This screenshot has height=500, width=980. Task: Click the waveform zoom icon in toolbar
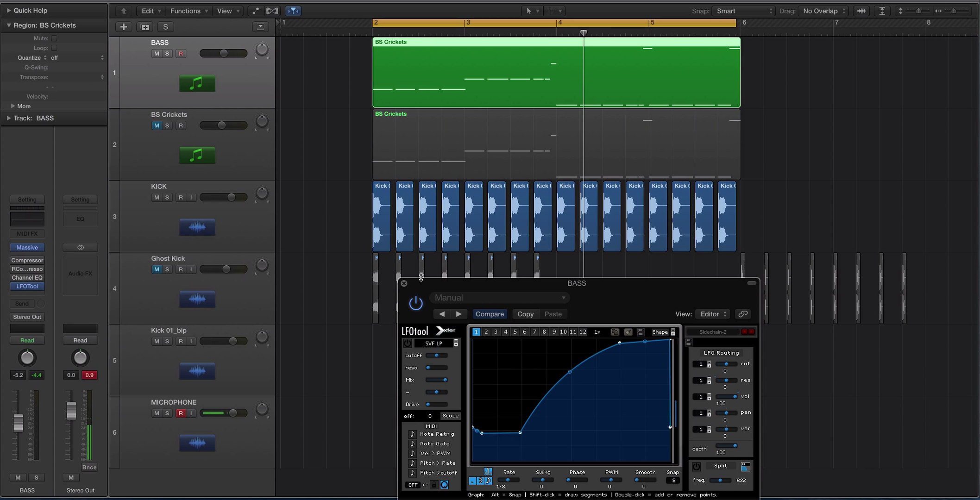coord(861,11)
